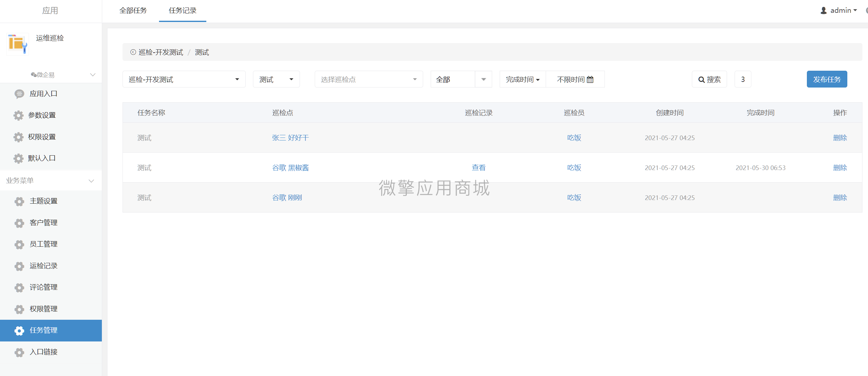The image size is (868, 376).
Task: Click the gear icon beside 任务管理
Action: coord(19,330)
